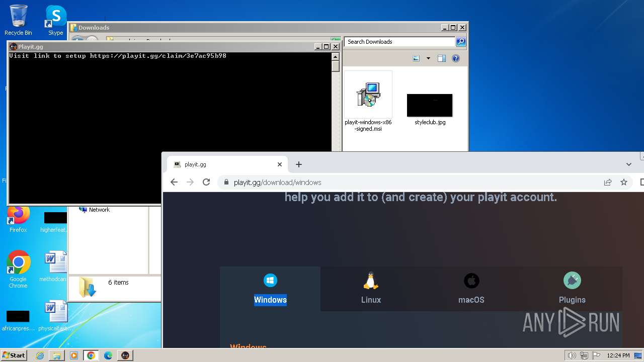Open the volume control tray icon
644x362 pixels.
pyautogui.click(x=572, y=355)
